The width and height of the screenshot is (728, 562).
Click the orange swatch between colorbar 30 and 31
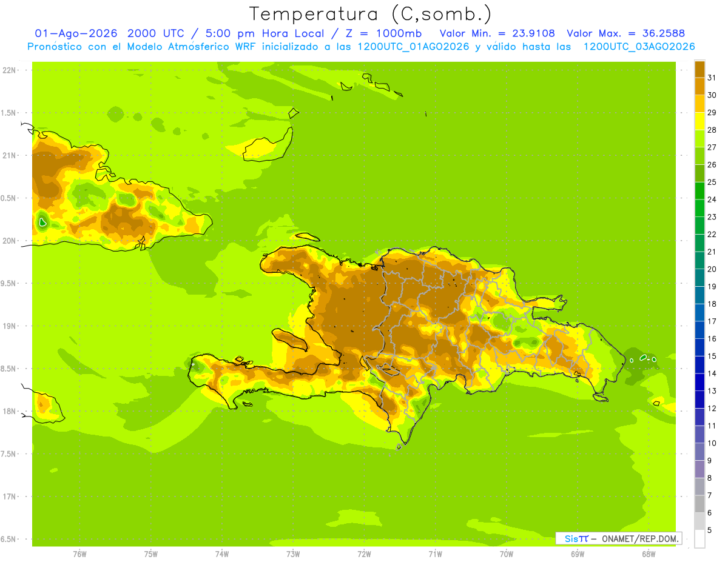click(699, 86)
